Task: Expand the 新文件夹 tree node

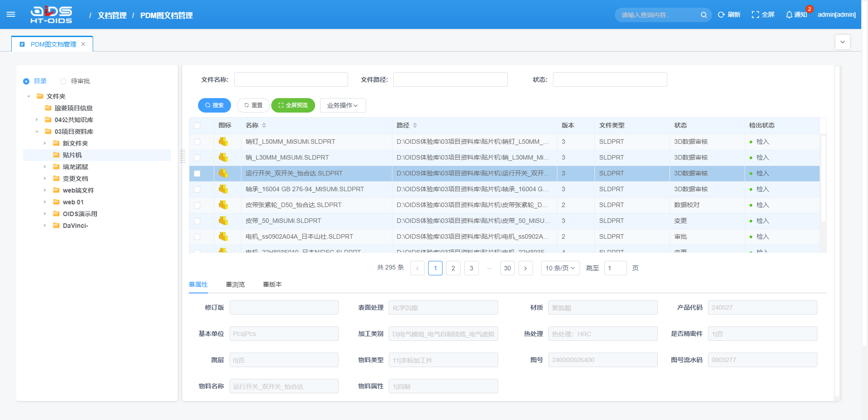Action: point(45,143)
